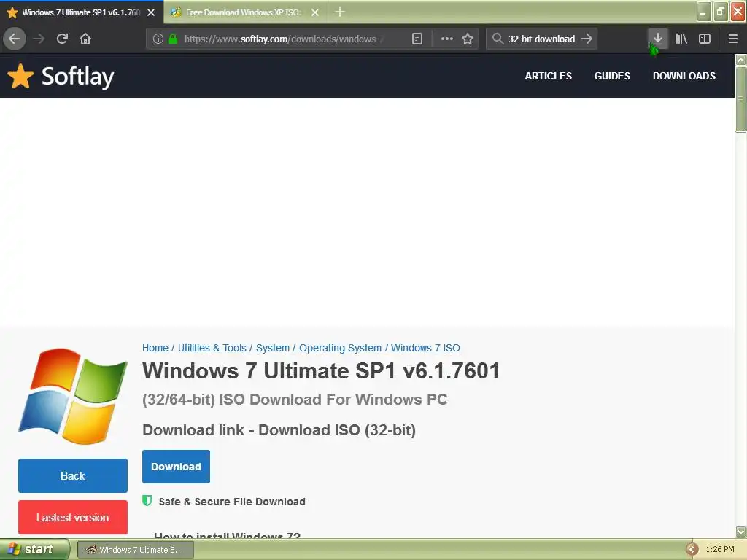The height and width of the screenshot is (560, 747).
Task: Submit search with the arrow button
Action: click(x=587, y=39)
